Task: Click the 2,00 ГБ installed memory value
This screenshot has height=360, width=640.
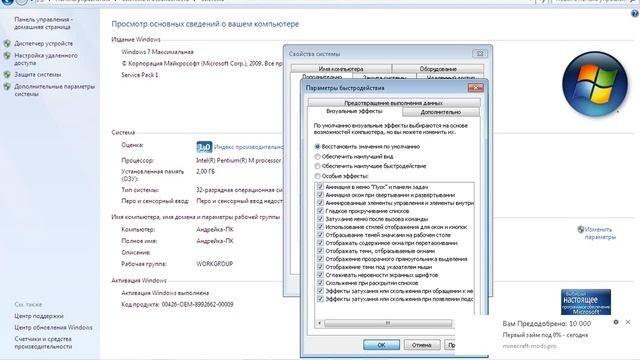Action: pyautogui.click(x=205, y=172)
